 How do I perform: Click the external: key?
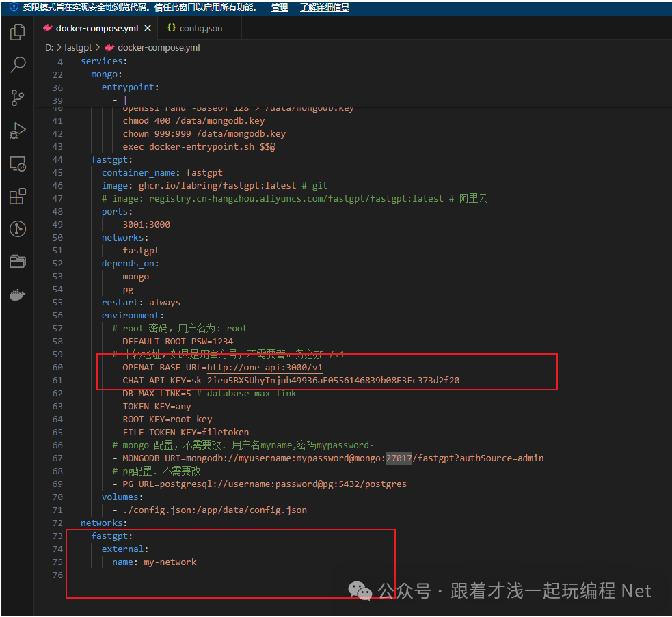pyautogui.click(x=125, y=549)
